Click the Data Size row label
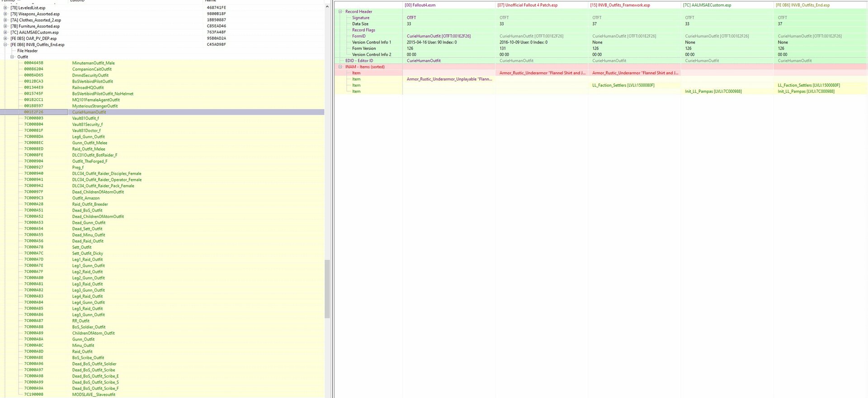This screenshot has height=398, width=868. 360,24
